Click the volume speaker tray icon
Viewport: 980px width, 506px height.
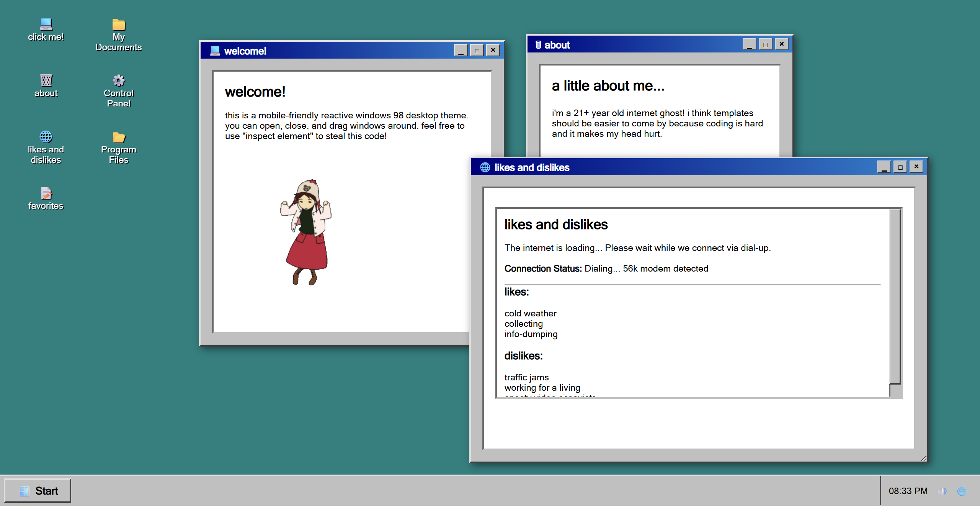tap(942, 491)
